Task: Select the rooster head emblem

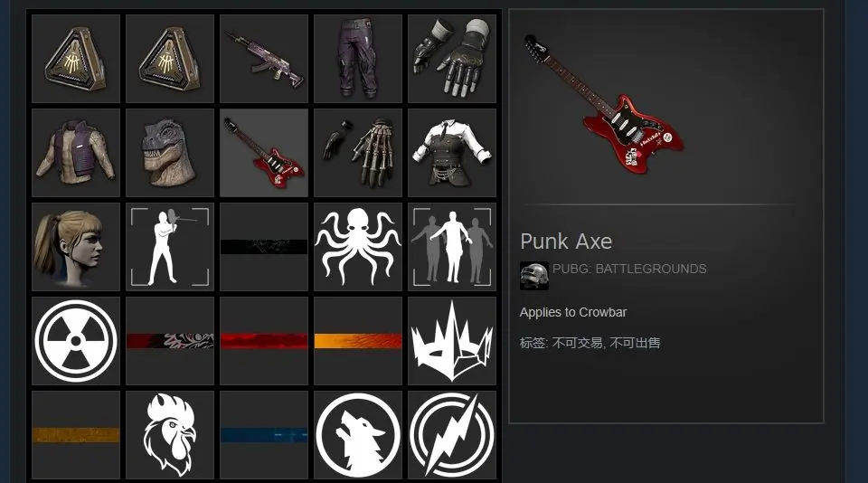Action: point(169,435)
